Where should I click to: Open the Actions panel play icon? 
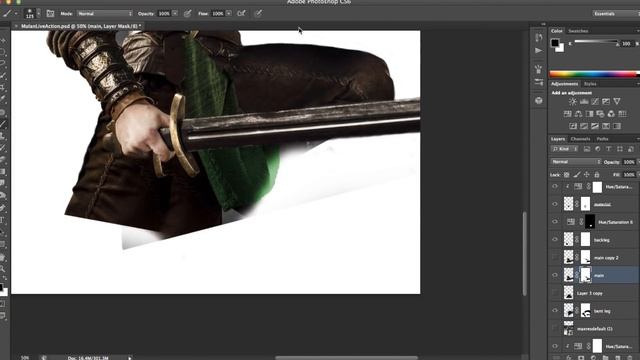[x=539, y=51]
